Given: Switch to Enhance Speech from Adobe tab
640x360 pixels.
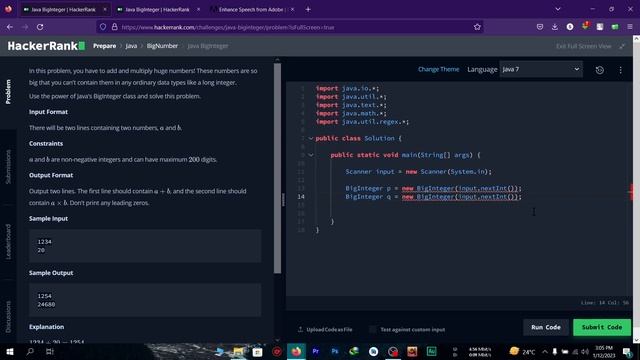Looking at the screenshot, I should 251,9.
